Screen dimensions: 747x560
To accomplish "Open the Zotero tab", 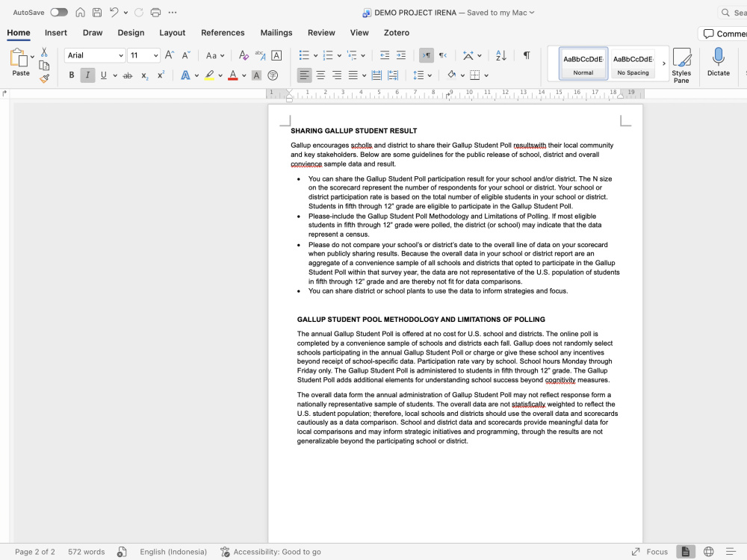I will click(397, 33).
